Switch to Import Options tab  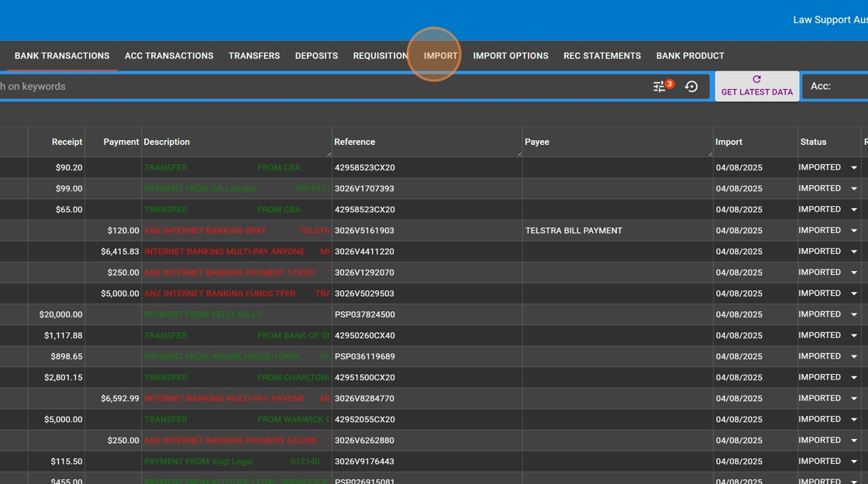(511, 56)
